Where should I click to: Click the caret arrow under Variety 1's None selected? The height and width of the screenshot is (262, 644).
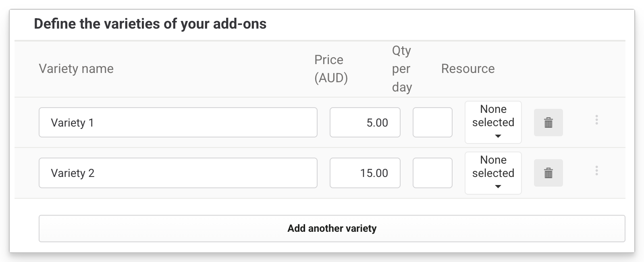pyautogui.click(x=498, y=136)
